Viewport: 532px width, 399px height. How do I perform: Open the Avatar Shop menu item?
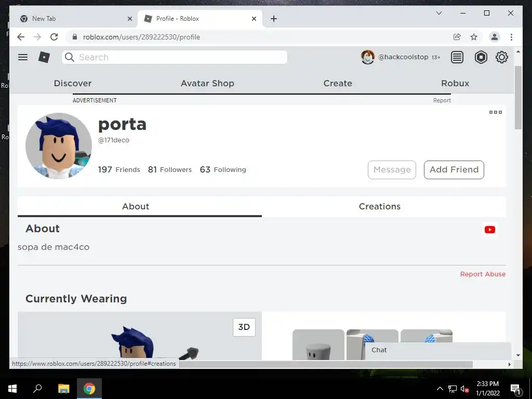[x=207, y=83]
